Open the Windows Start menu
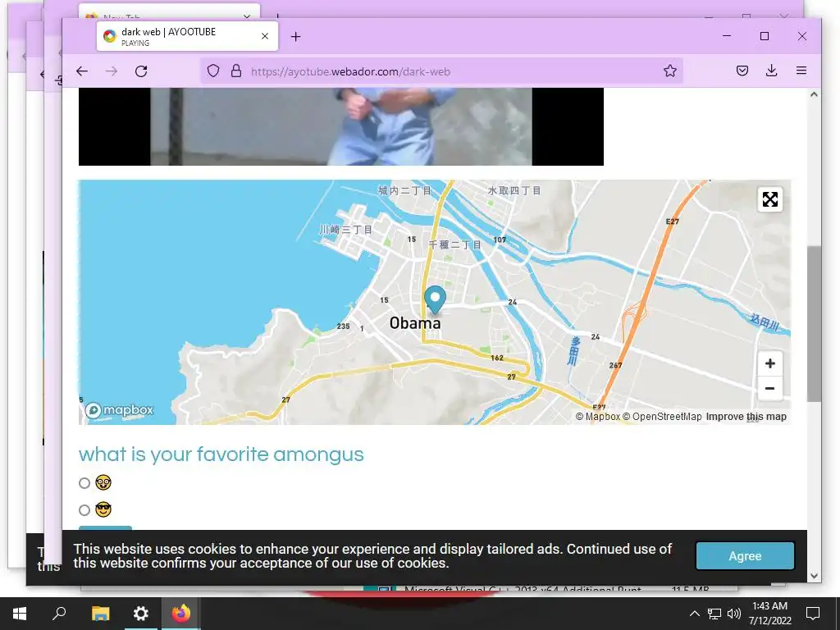The height and width of the screenshot is (630, 840). click(20, 614)
